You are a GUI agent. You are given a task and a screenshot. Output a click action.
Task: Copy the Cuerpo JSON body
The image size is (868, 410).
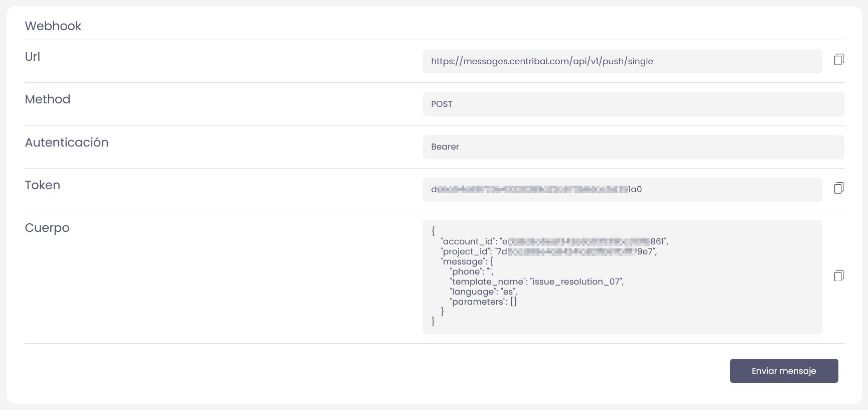click(x=838, y=276)
